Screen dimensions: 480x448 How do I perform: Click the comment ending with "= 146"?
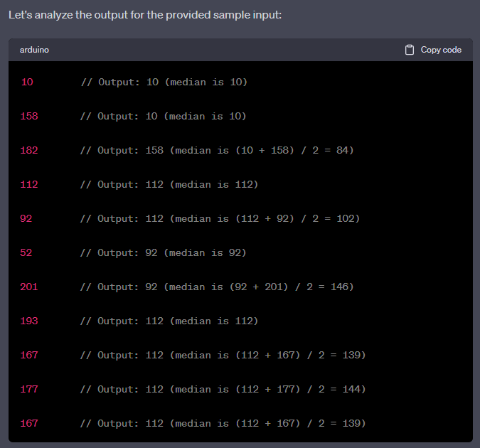coord(217,287)
